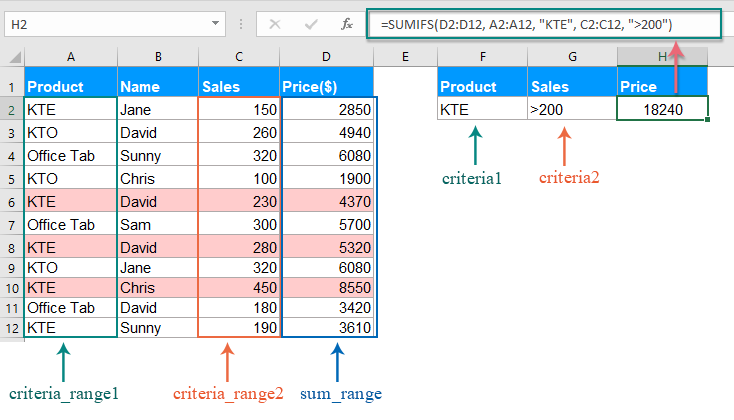The image size is (734, 420).
Task: Click the Select All corner triangle
Action: pos(15,58)
